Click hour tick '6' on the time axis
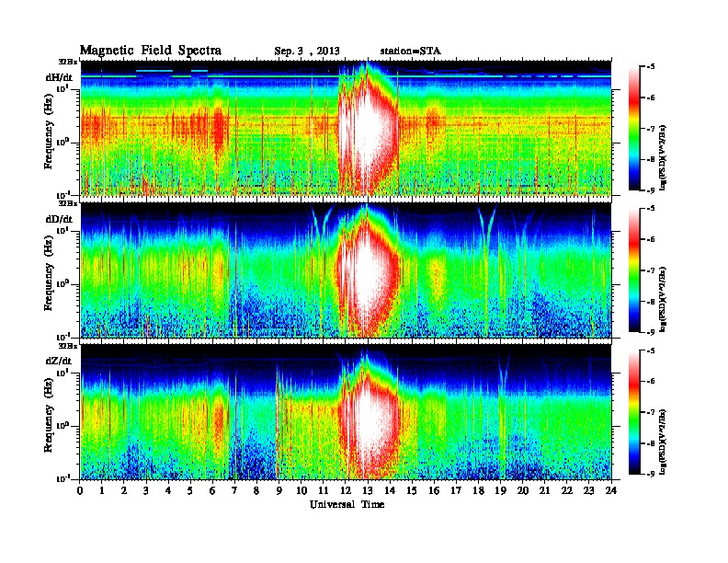Screen dimensions: 728x563 (212, 490)
